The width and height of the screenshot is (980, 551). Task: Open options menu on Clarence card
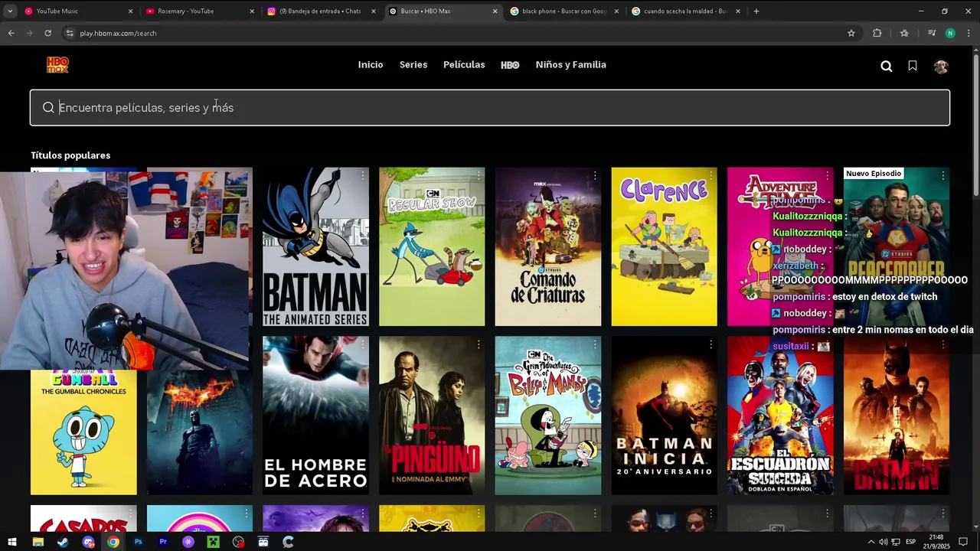click(x=711, y=176)
